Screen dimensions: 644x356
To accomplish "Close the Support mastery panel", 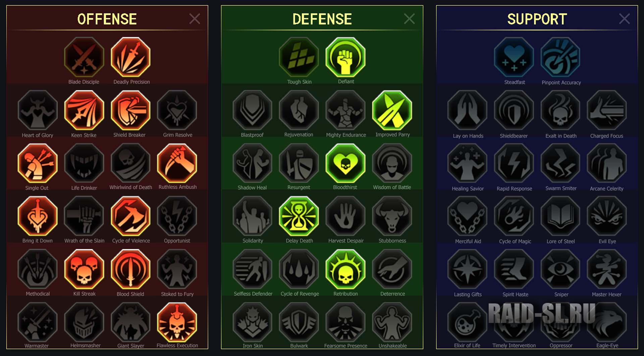I will pyautogui.click(x=625, y=19).
